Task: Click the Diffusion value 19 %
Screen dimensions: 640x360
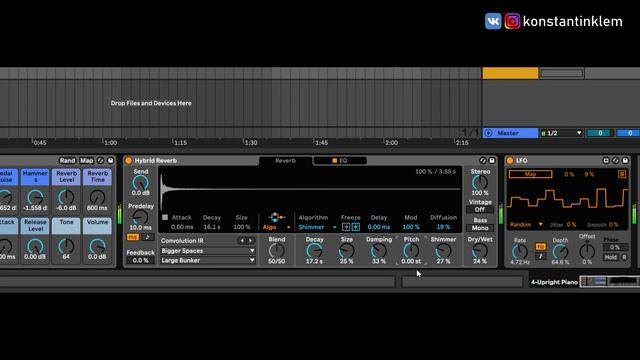Action: (443, 227)
